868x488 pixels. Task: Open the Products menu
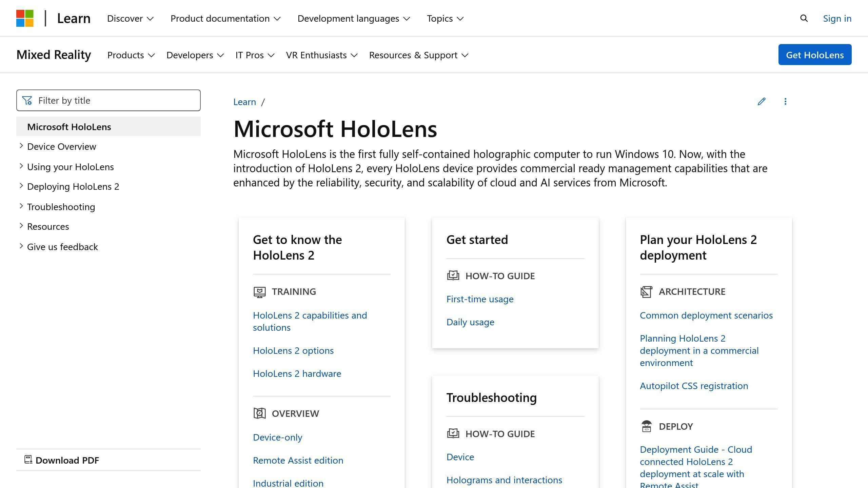point(131,55)
